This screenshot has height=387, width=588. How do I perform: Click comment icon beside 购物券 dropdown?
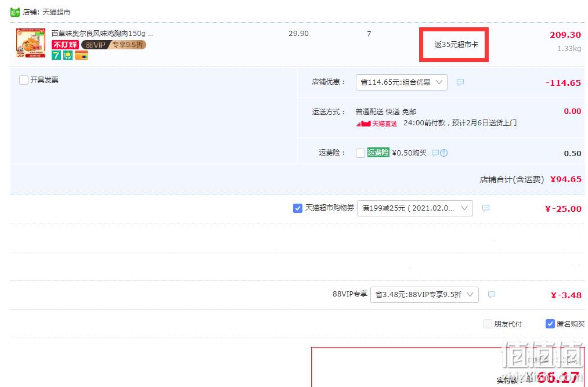click(x=486, y=208)
